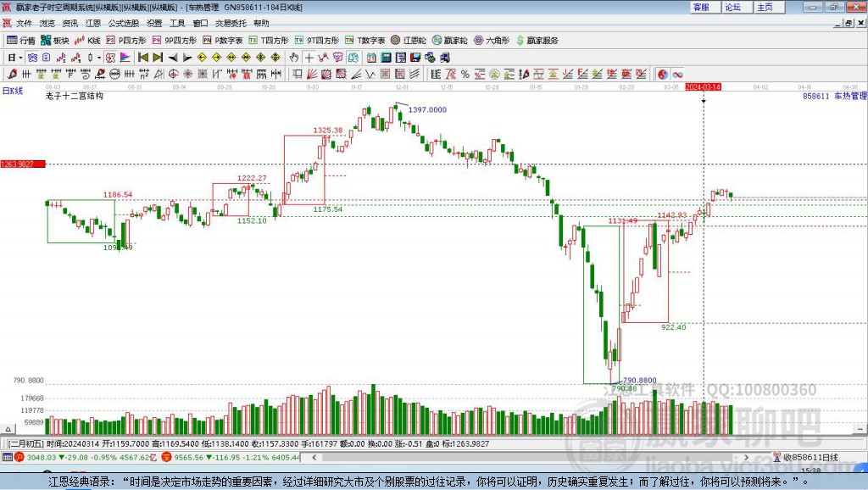Click the horizontal scrollbar left arrow
The width and height of the screenshot is (868, 490).
pos(314,457)
